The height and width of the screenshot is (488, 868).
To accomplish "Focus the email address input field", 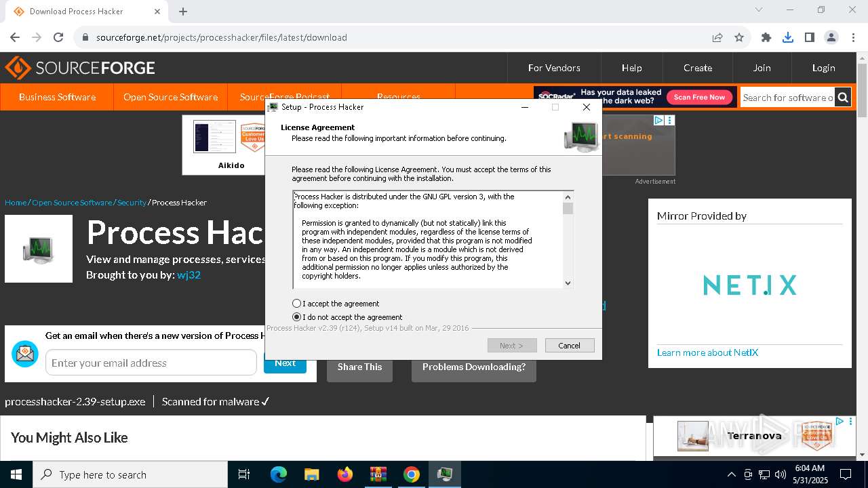I will pyautogui.click(x=151, y=363).
